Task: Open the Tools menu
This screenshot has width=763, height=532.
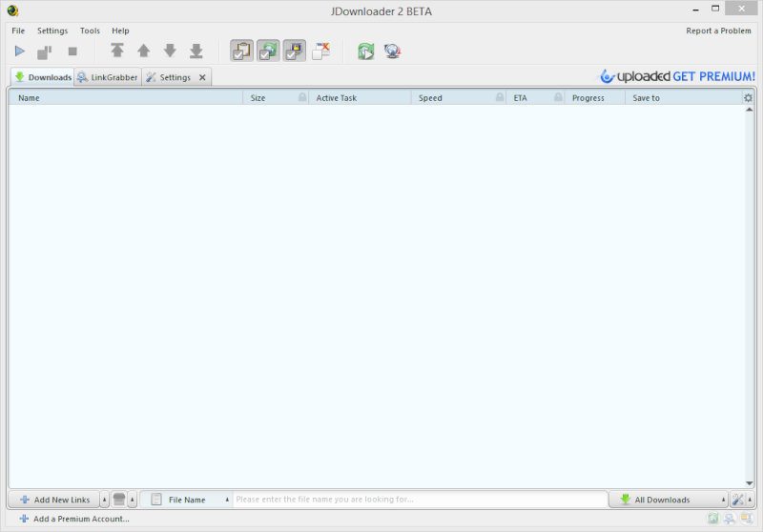Action: coord(90,31)
